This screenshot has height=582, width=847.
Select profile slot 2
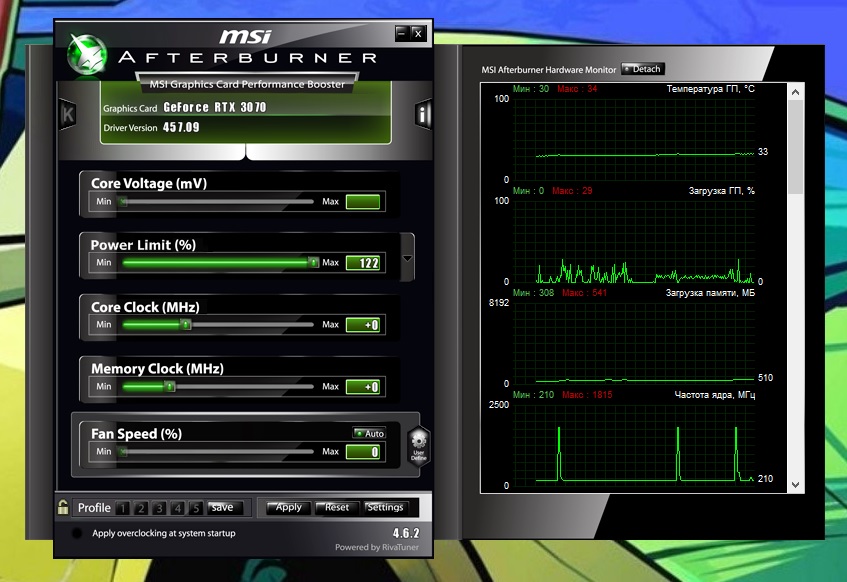[141, 508]
